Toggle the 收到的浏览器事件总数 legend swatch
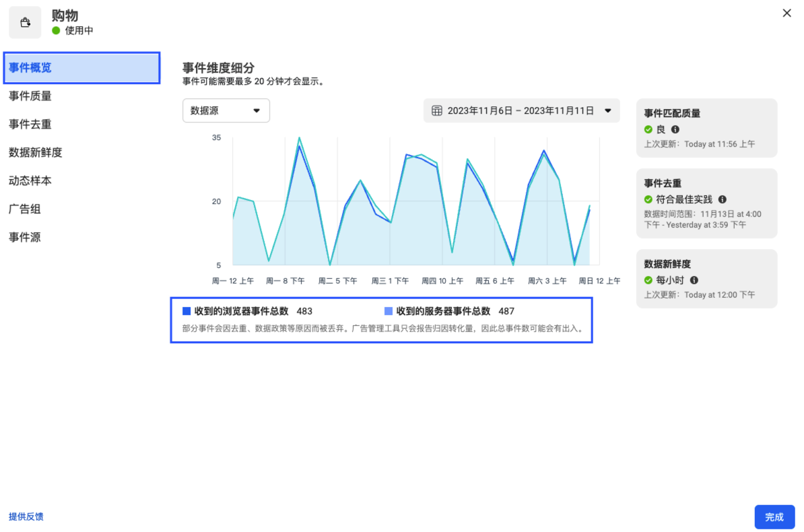The height and width of the screenshot is (532, 804). 187,311
